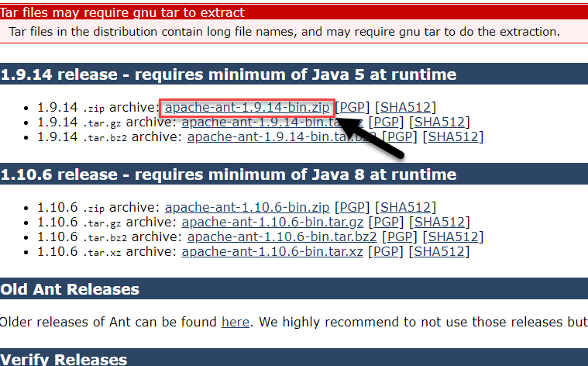
Task: Follow the 'here' link to old Ant releases
Action: pyautogui.click(x=234, y=321)
